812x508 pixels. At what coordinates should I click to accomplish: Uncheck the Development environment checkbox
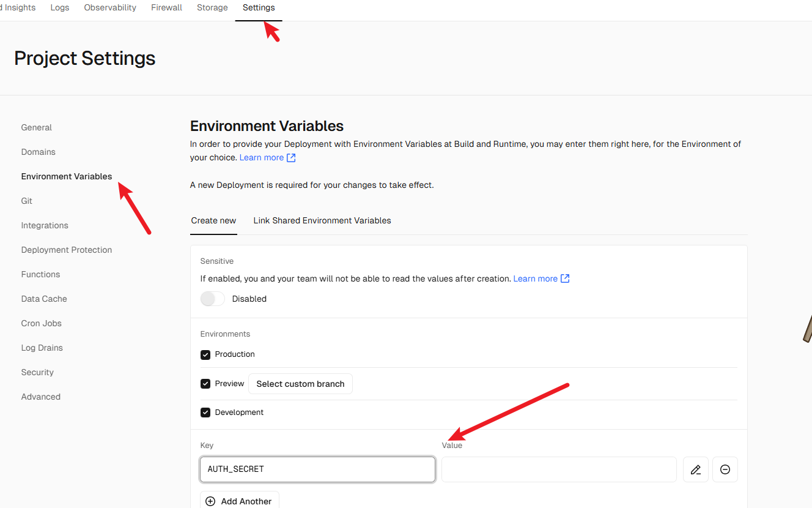pyautogui.click(x=205, y=413)
